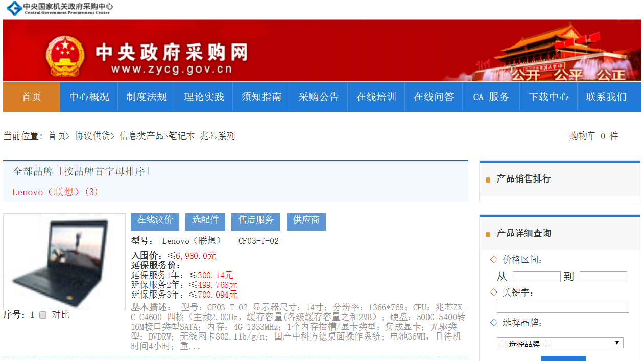Open the 理论实践 menu item

[x=204, y=97]
